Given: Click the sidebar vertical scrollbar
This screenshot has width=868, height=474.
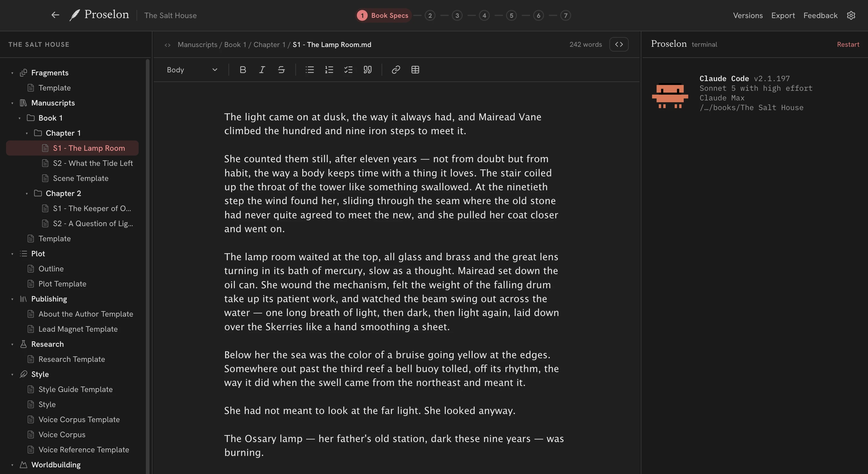Looking at the screenshot, I should click(147, 266).
